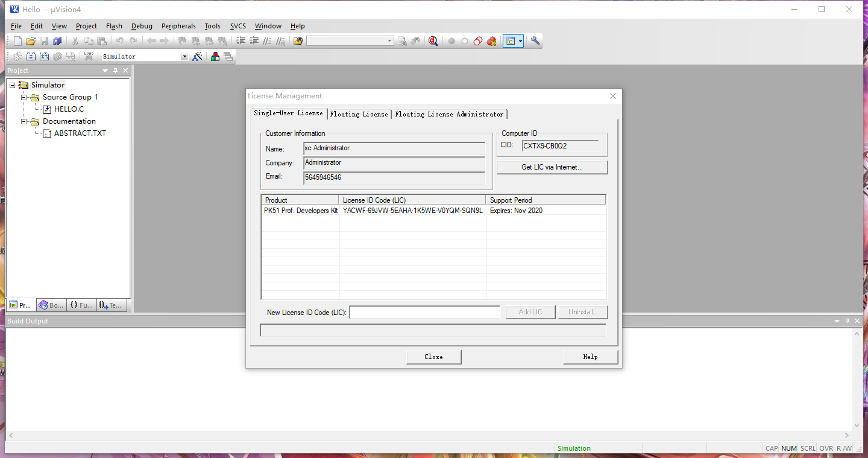
Task: Click the Open file folder icon
Action: coord(31,41)
